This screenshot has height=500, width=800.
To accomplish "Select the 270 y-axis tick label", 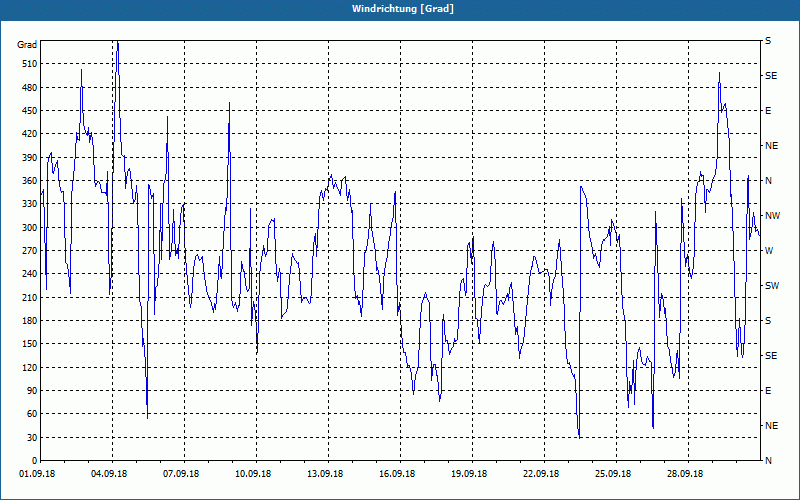I will click(29, 251).
